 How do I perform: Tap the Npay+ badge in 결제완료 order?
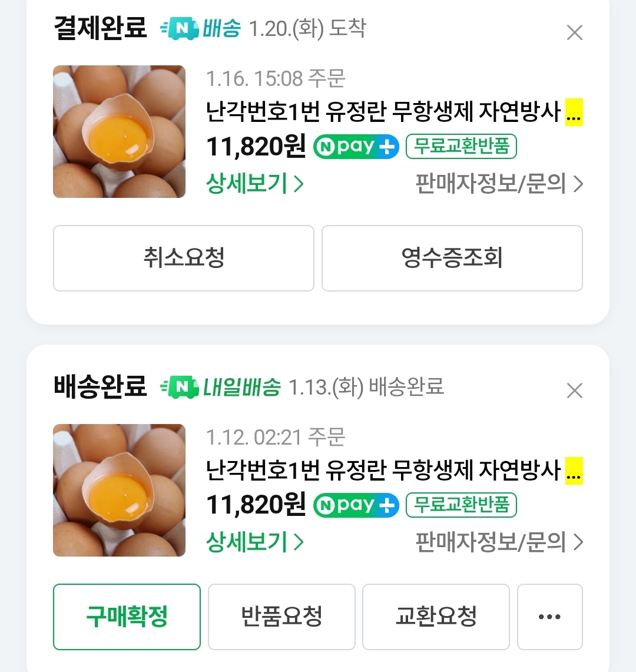click(x=356, y=147)
